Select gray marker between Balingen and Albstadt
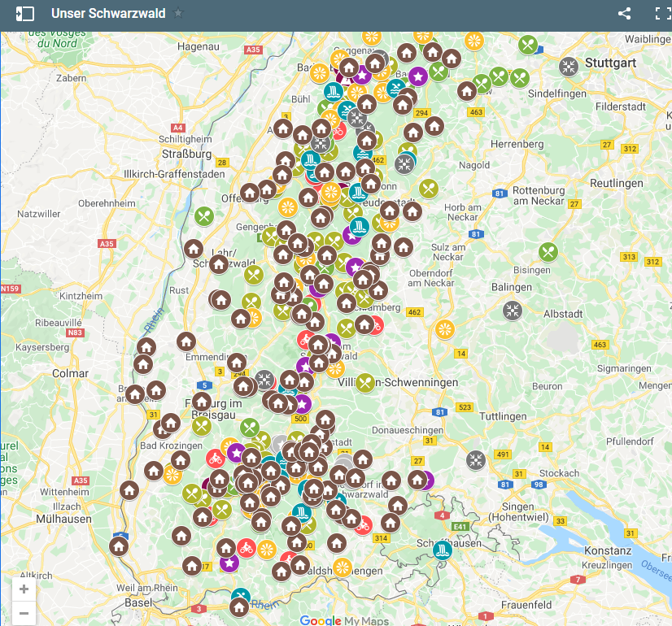The width and height of the screenshot is (672, 626). (x=513, y=311)
